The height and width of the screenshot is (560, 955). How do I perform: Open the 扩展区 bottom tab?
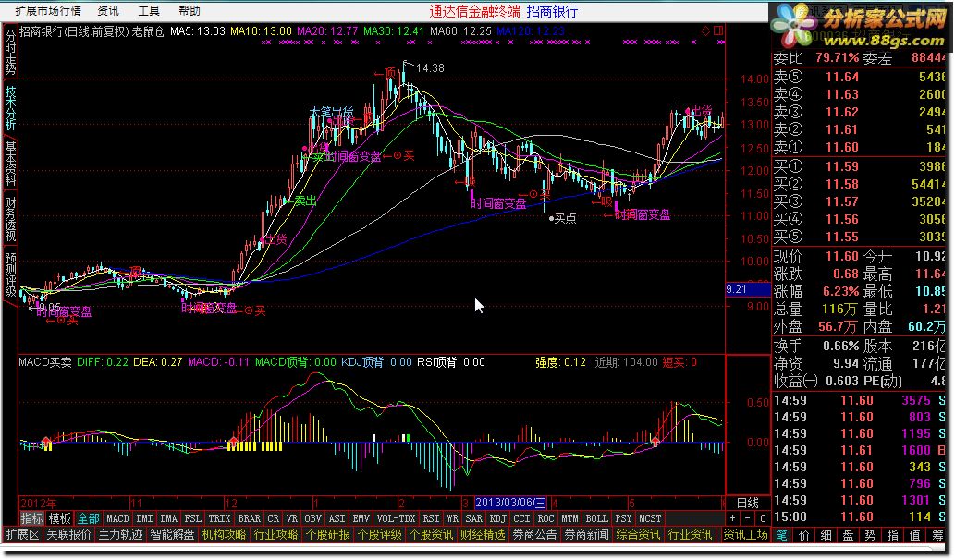[x=22, y=534]
